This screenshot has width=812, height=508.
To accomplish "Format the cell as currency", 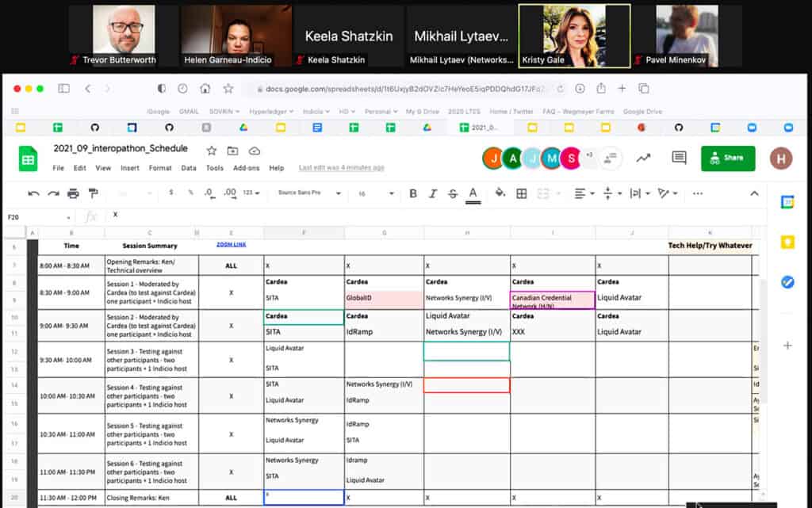I will pyautogui.click(x=171, y=193).
